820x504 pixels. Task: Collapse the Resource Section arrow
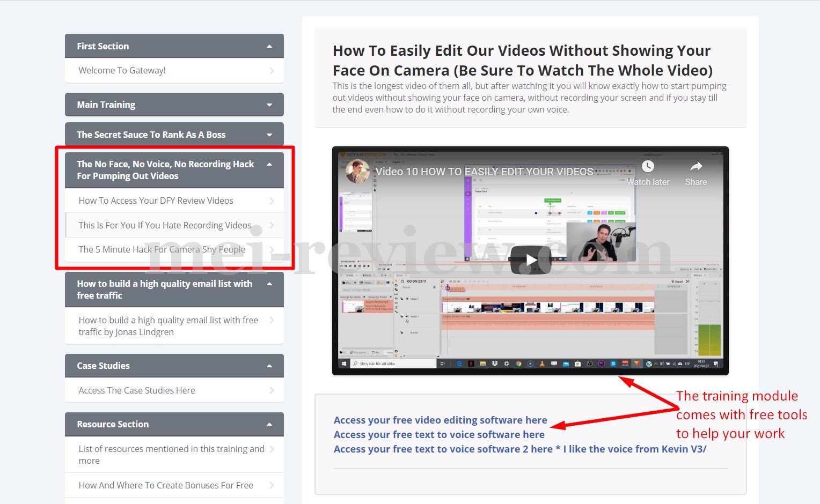click(269, 425)
